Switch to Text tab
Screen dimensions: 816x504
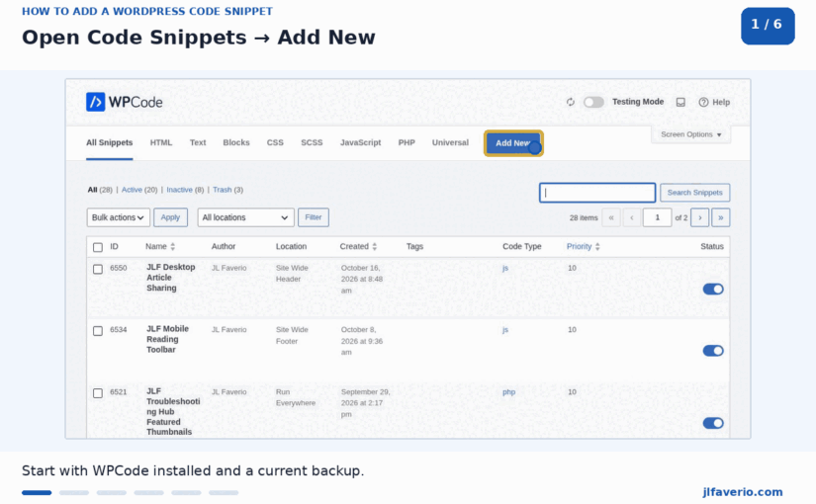(198, 142)
